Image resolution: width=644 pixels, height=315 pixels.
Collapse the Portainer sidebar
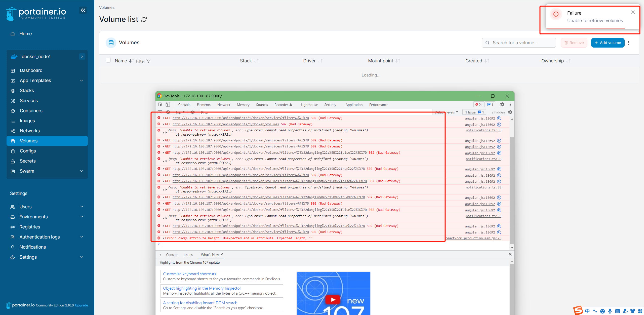[x=83, y=10]
